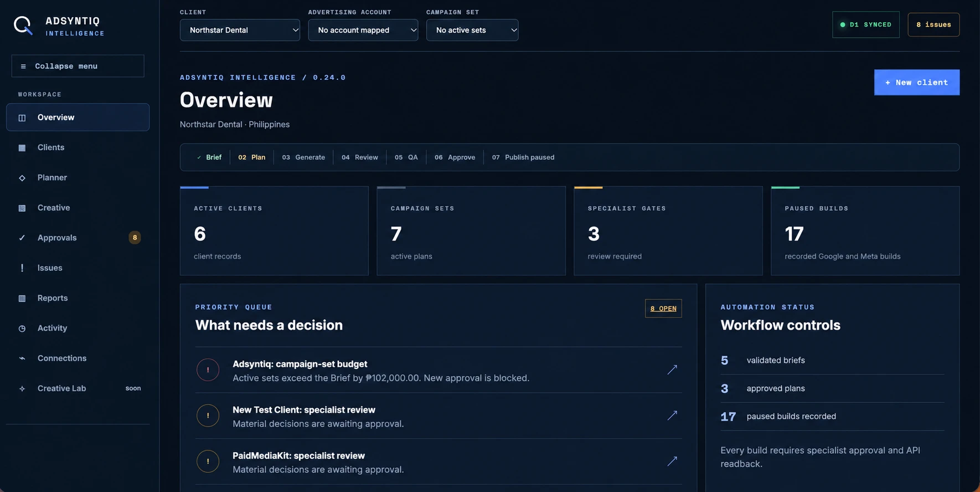The image size is (980, 492).
Task: Click the Issues exclamation icon
Action: pos(22,268)
